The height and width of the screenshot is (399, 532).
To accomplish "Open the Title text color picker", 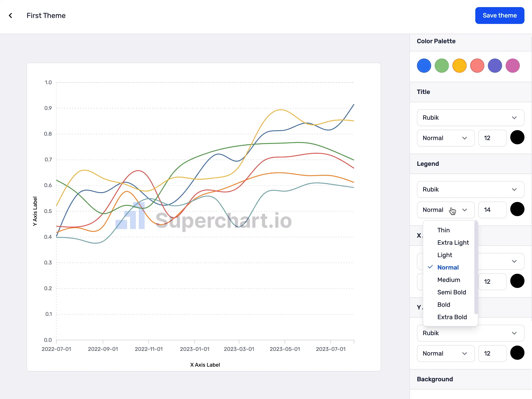I will pyautogui.click(x=518, y=137).
